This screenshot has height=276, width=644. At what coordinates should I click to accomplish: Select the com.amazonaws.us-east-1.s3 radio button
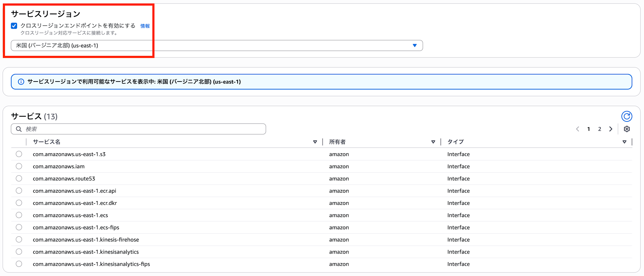(x=19, y=154)
